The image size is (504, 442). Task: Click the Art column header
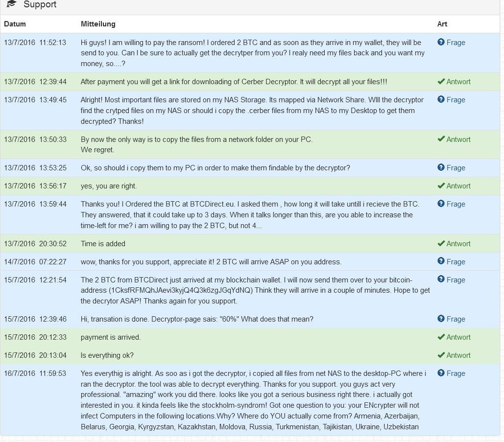[x=442, y=24]
